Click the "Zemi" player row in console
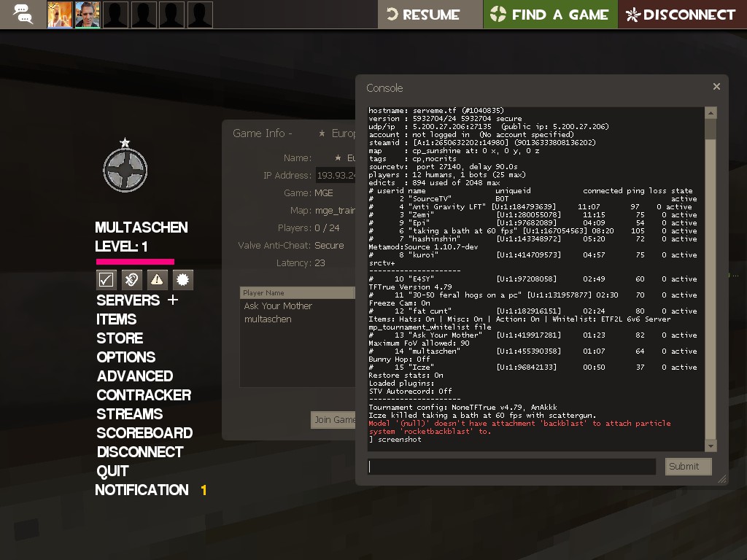The width and height of the screenshot is (747, 560). pos(533,215)
